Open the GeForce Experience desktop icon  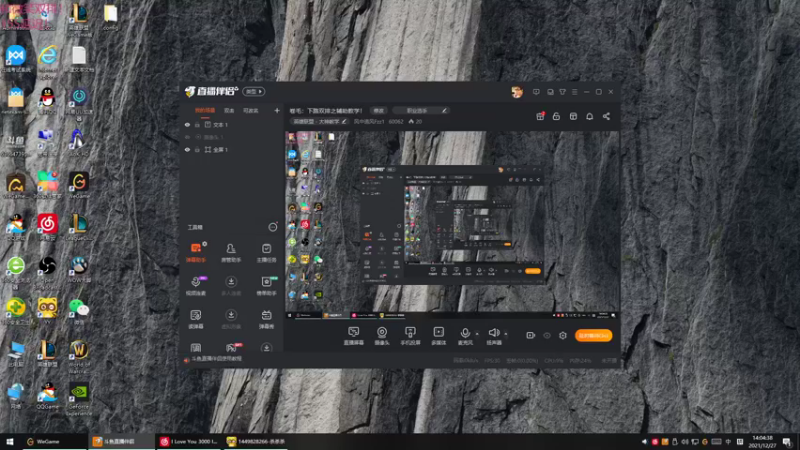[79, 399]
